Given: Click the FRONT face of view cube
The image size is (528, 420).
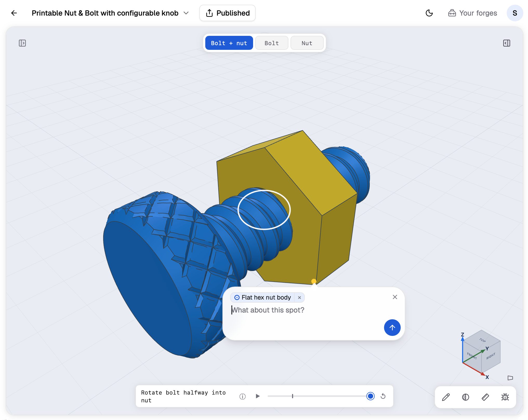Looking at the screenshot, I should coord(472,356).
